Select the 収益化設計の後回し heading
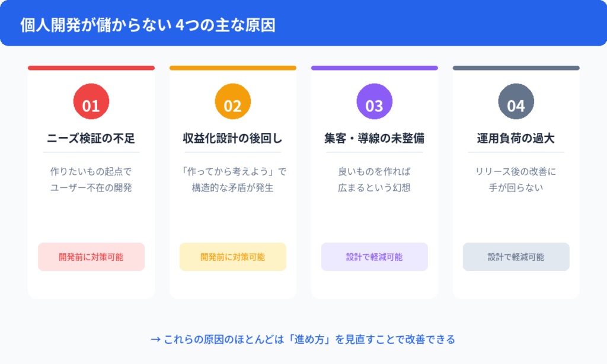The width and height of the screenshot is (607, 364). 232,139
